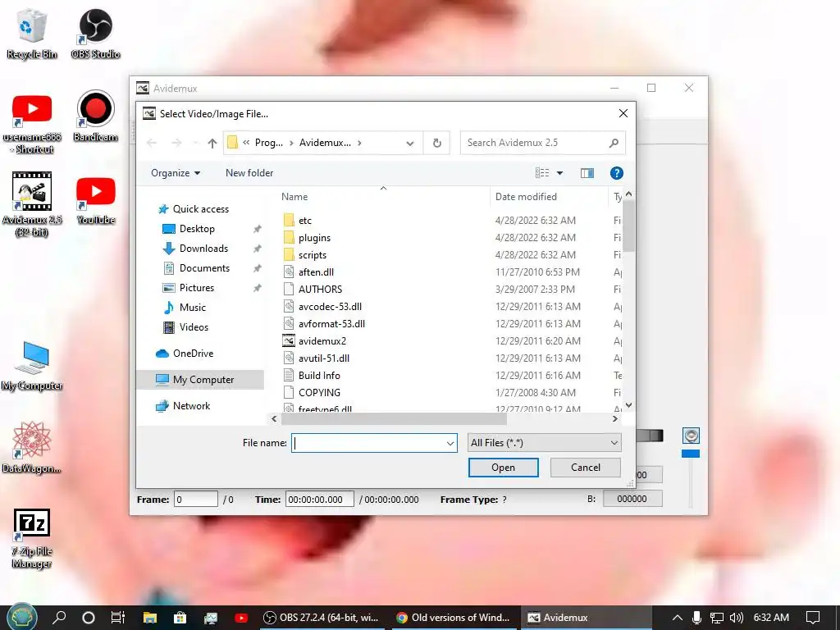Click the Avidemux Frame number field
Image resolution: width=840 pixels, height=630 pixels.
pyautogui.click(x=195, y=500)
